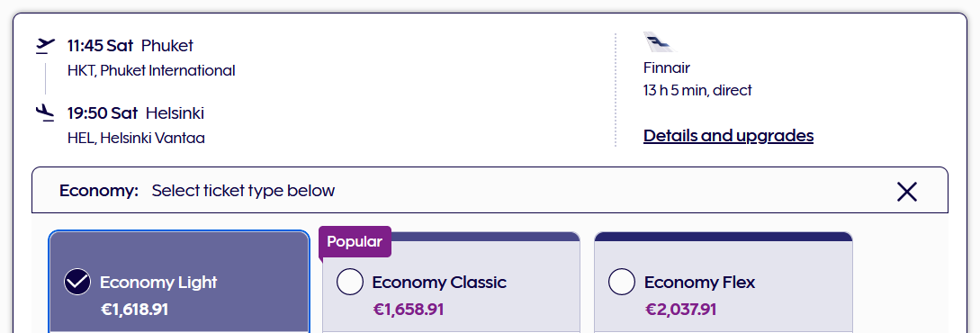Click the purple Popular badge
980x333 pixels.
pos(355,242)
